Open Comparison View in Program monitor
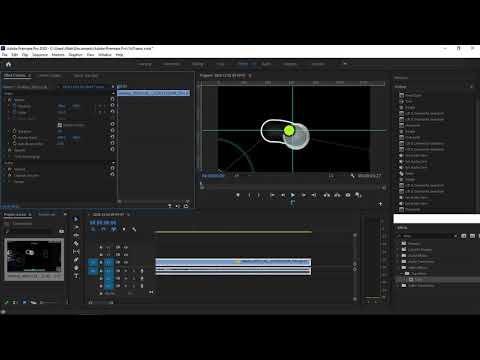Image resolution: width=480 pixels, height=360 pixels. coord(358,195)
